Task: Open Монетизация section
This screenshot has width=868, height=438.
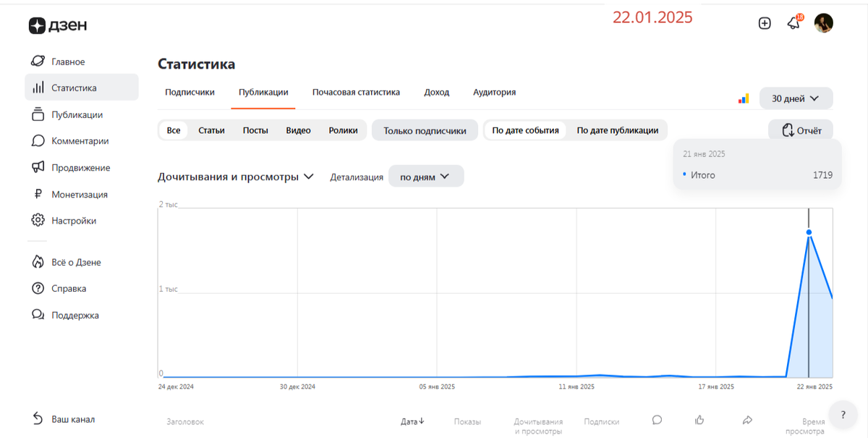Action: pyautogui.click(x=81, y=194)
